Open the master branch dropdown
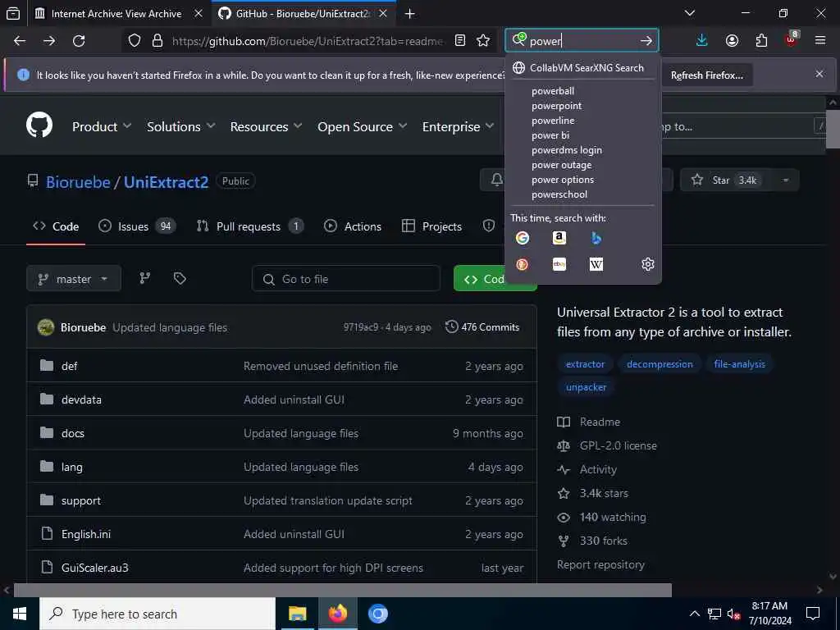 (73, 279)
